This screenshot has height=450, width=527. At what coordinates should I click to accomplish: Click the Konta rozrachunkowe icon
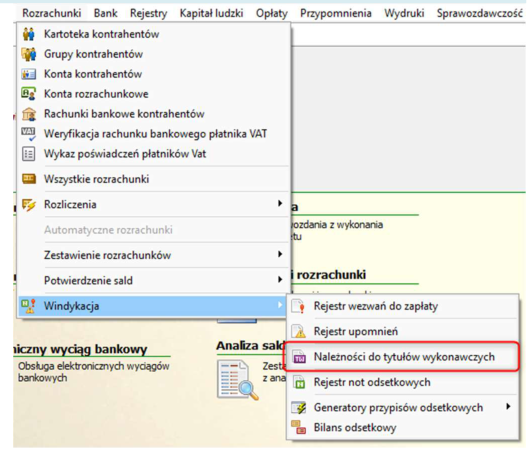(29, 93)
